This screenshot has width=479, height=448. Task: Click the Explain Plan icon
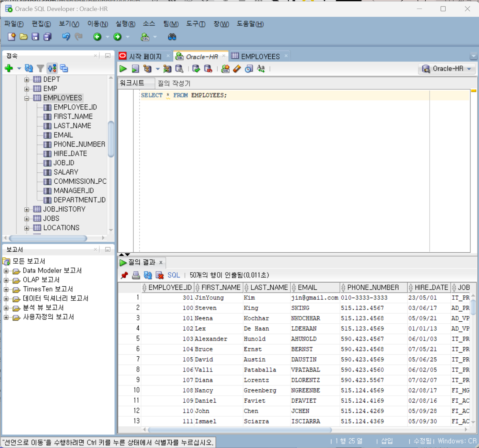tap(148, 69)
